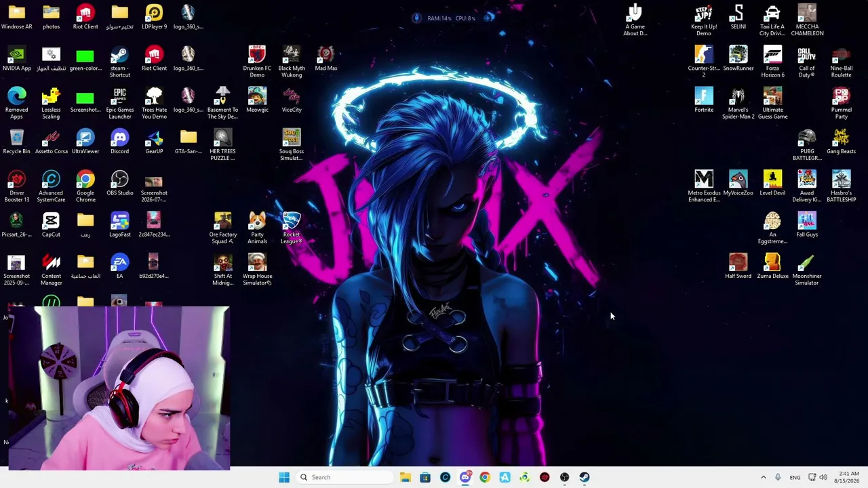Launch GearUP booster
The image size is (868, 488).
[154, 142]
